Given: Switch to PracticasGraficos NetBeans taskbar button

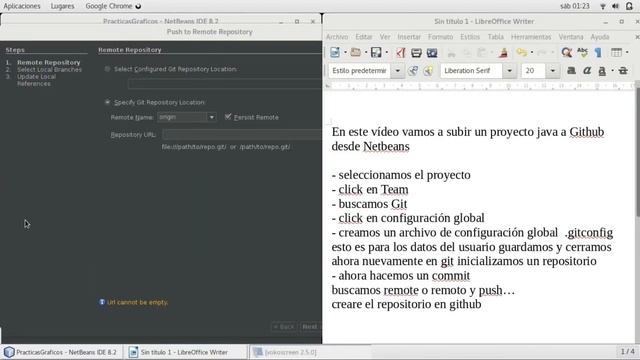Looking at the screenshot, I should (x=61, y=352).
